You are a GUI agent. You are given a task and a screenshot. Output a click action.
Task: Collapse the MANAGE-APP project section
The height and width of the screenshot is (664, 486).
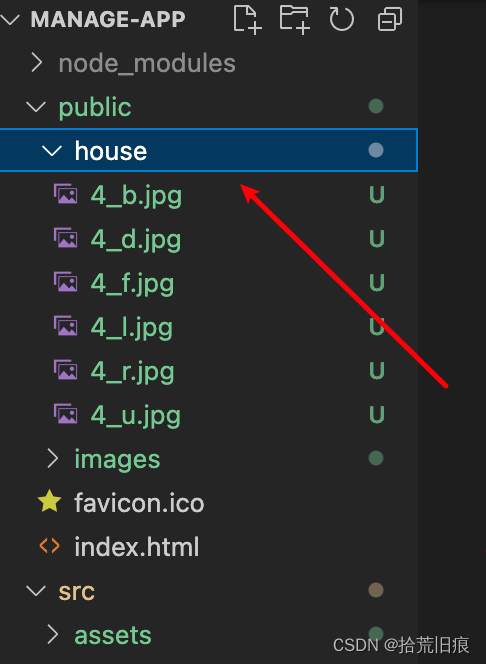coord(10,19)
